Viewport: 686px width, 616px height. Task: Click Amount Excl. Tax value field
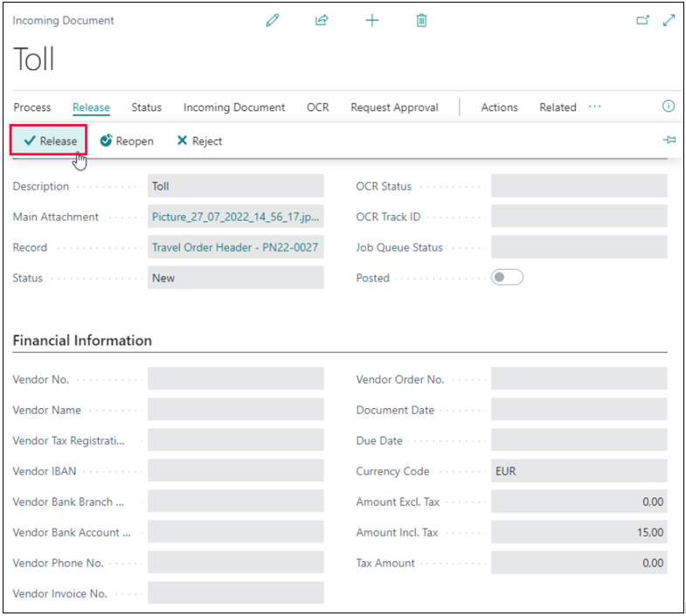point(579,502)
